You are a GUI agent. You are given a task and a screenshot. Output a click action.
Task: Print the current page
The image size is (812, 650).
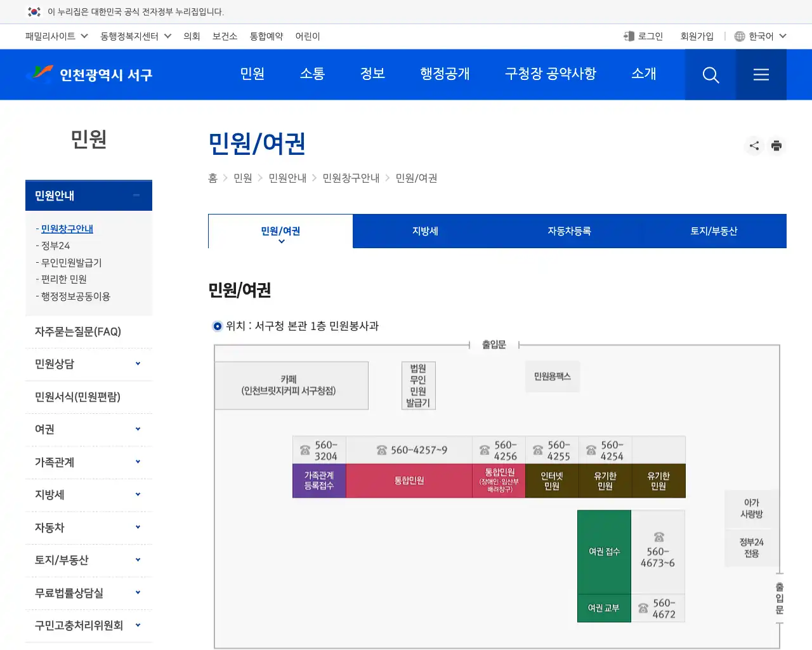pyautogui.click(x=776, y=145)
